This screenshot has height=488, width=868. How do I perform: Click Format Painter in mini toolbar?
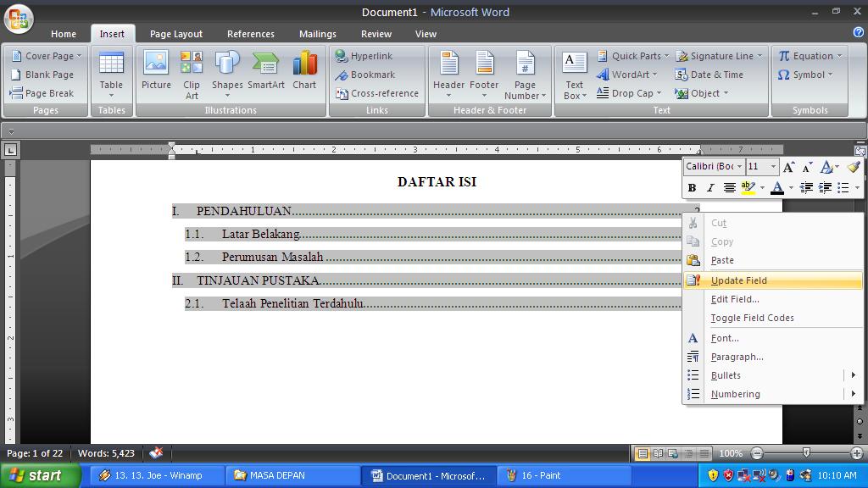853,167
